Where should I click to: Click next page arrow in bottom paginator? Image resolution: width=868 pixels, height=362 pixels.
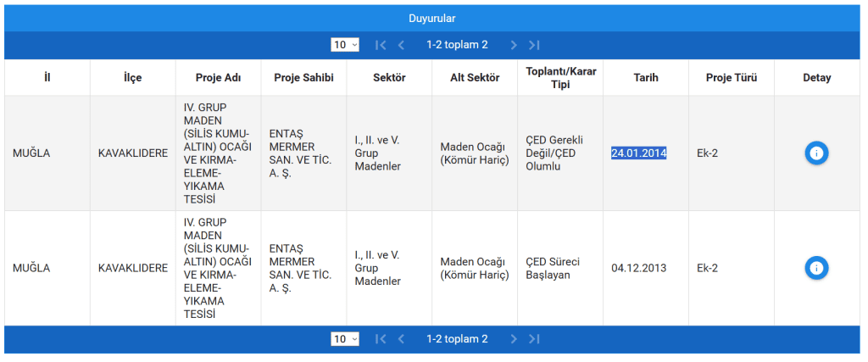(514, 339)
